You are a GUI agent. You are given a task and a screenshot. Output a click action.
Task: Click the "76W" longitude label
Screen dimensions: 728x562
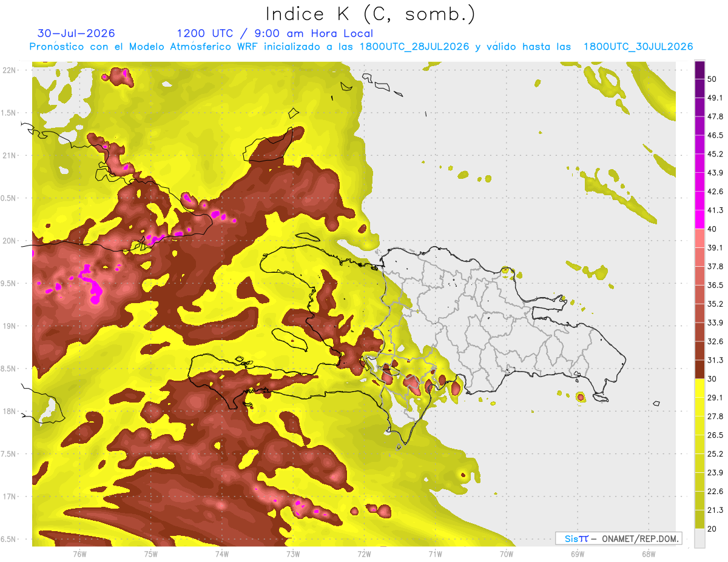79,554
